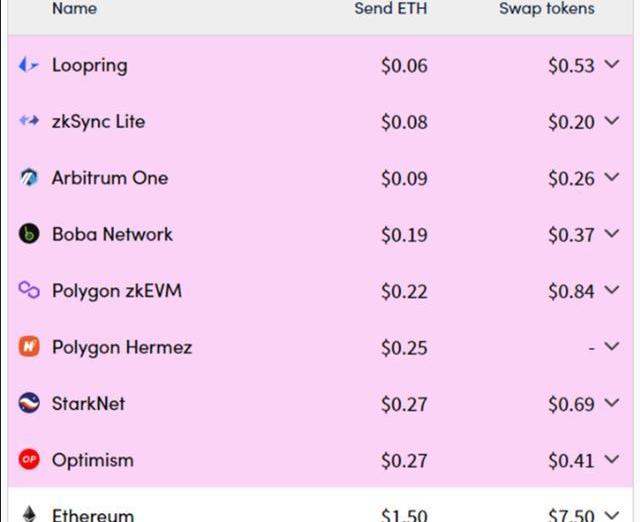Expand the Polygon Hermez row chevron
Viewport: 640px width, 522px height.
coord(612,347)
